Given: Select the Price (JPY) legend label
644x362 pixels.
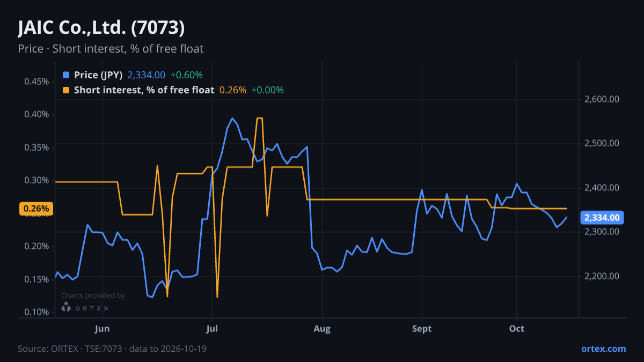Looking at the screenshot, I should coord(99,75).
